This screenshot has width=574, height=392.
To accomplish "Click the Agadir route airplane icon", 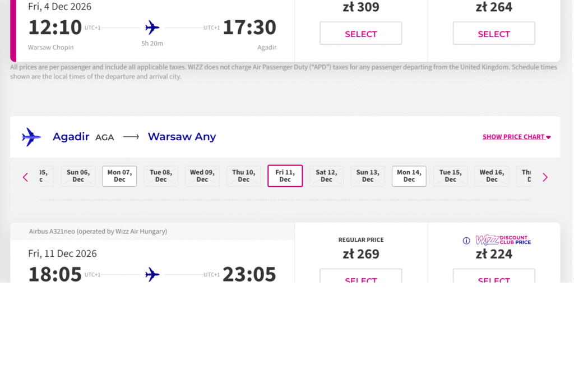I will coord(31,137).
